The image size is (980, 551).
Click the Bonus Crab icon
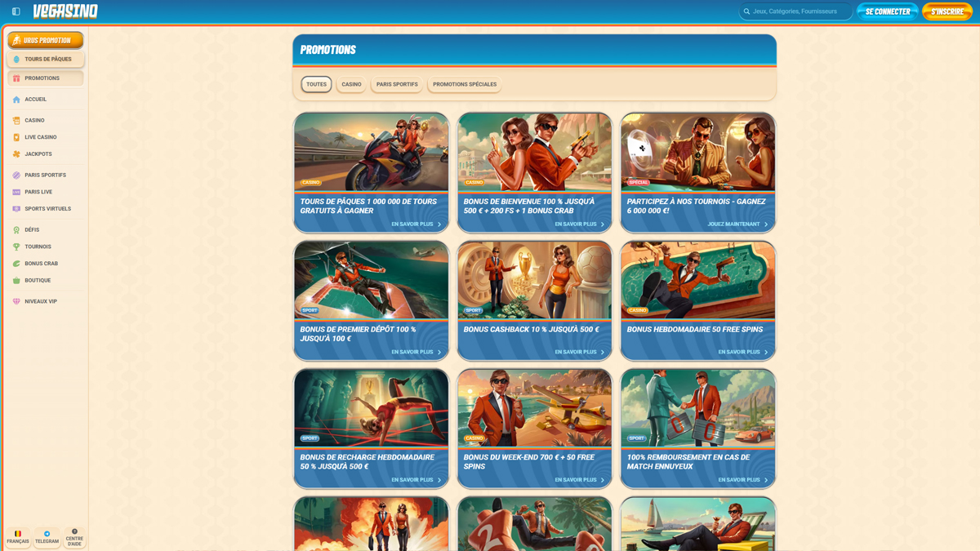pyautogui.click(x=16, y=264)
